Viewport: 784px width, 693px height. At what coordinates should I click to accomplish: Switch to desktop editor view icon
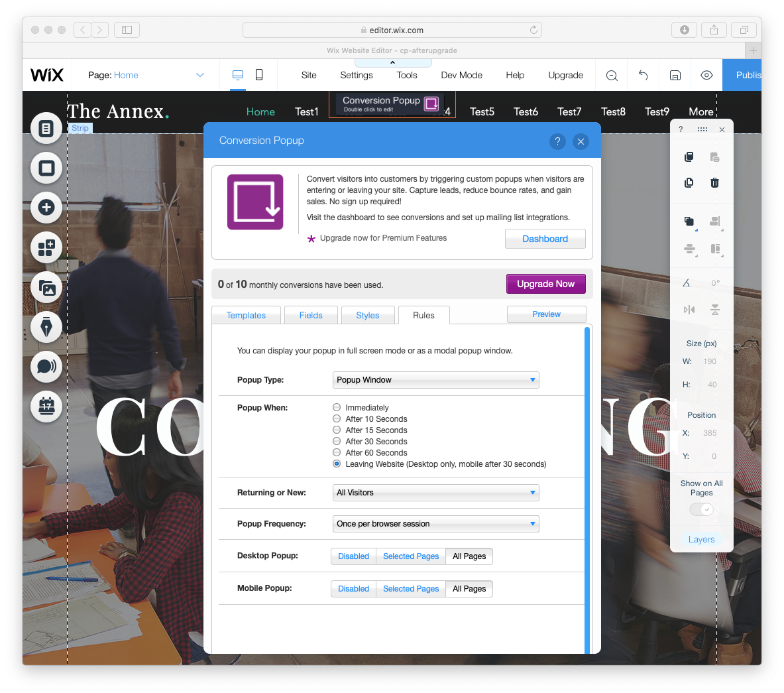[x=238, y=75]
